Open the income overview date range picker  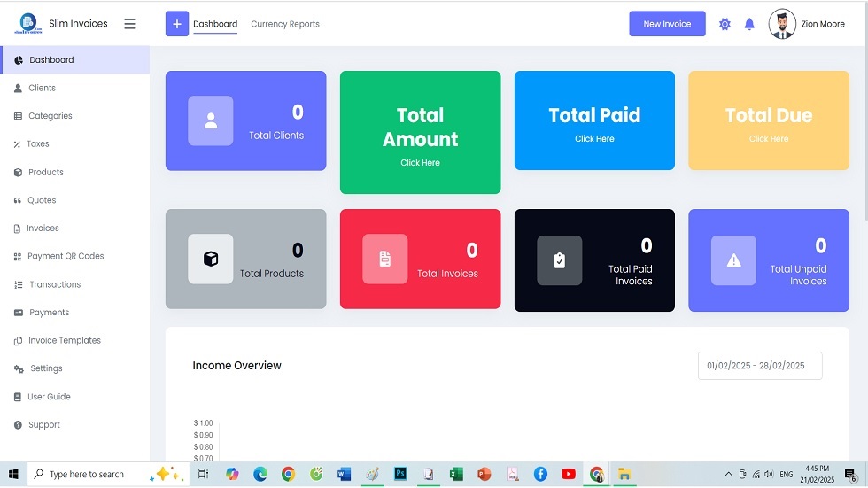pos(760,366)
